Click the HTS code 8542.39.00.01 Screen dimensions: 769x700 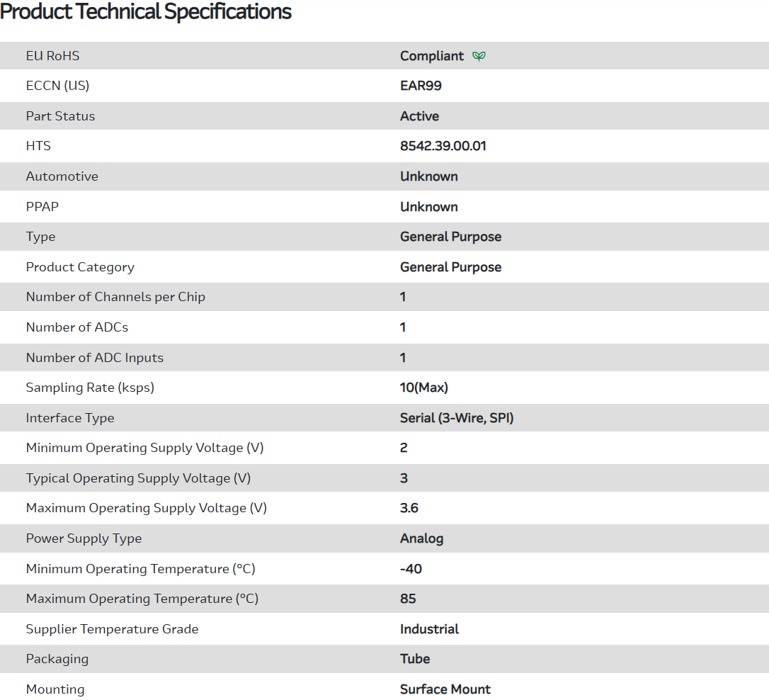click(x=443, y=146)
